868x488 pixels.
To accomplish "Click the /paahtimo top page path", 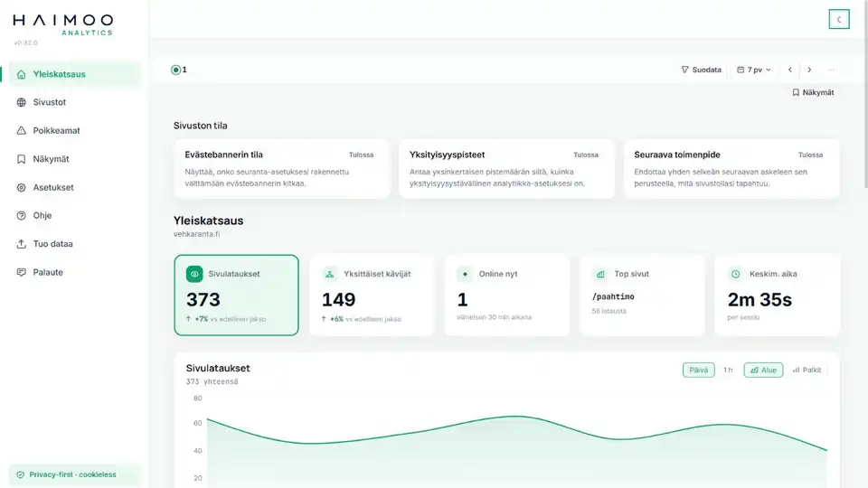I will pos(613,296).
